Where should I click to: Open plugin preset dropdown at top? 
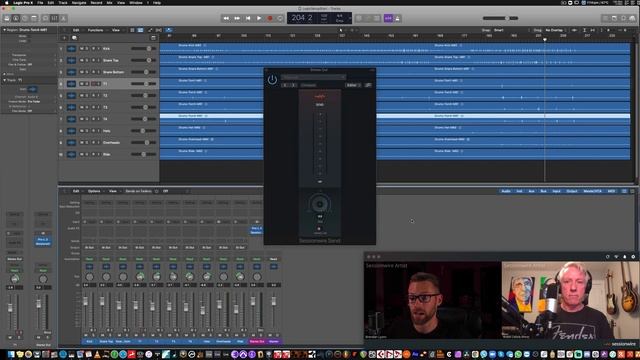[313, 77]
